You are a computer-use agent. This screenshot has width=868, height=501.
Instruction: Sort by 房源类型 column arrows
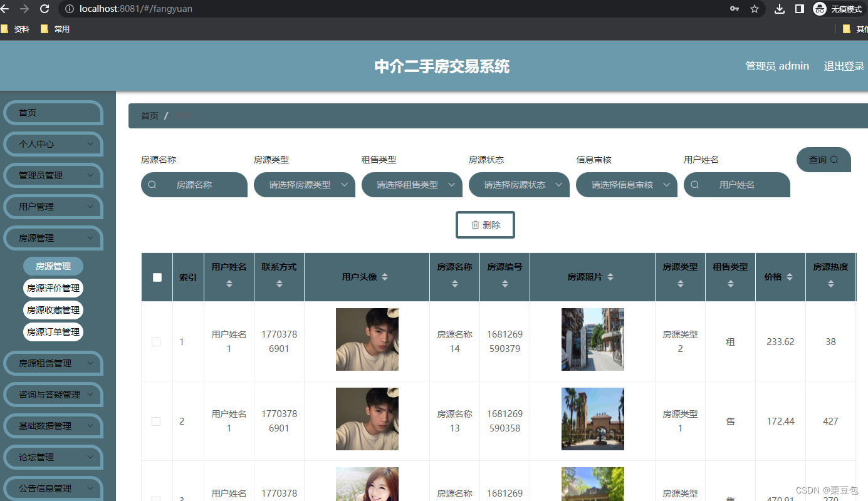(681, 284)
